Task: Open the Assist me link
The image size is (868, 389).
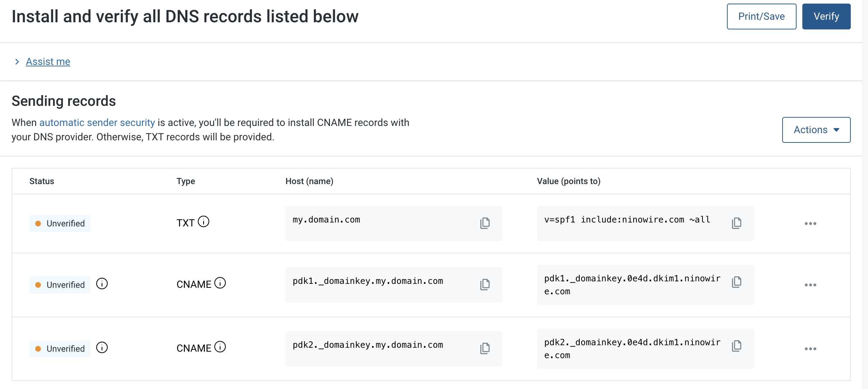Action: (48, 62)
